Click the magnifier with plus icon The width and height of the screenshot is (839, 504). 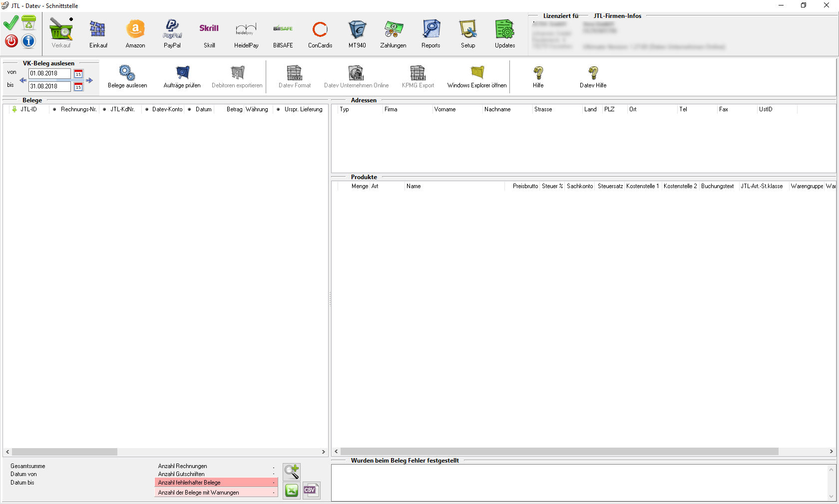[x=292, y=471]
